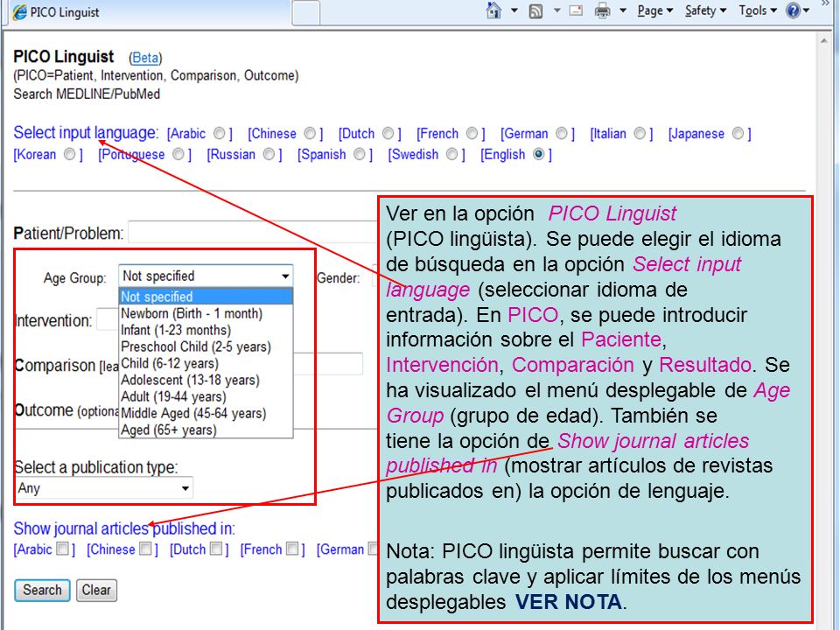
Task: Select German as the input language
Action: coord(562,133)
